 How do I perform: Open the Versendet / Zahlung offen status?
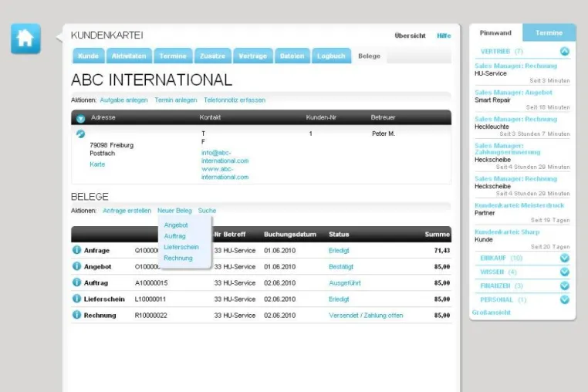coord(366,316)
